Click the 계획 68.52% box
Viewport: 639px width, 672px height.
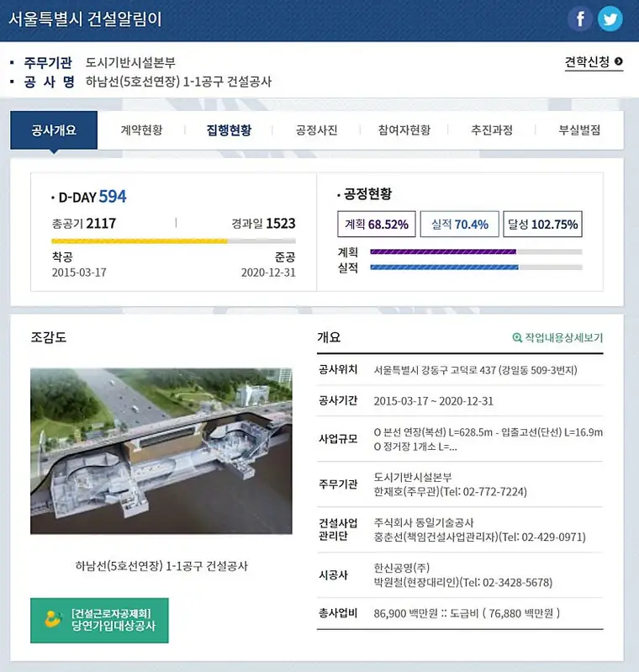click(377, 225)
